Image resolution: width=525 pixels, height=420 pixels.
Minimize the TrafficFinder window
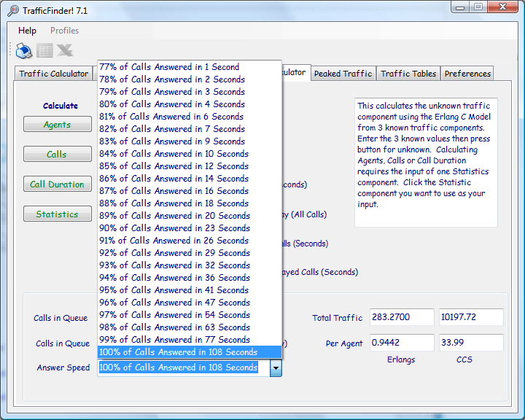pos(460,7)
